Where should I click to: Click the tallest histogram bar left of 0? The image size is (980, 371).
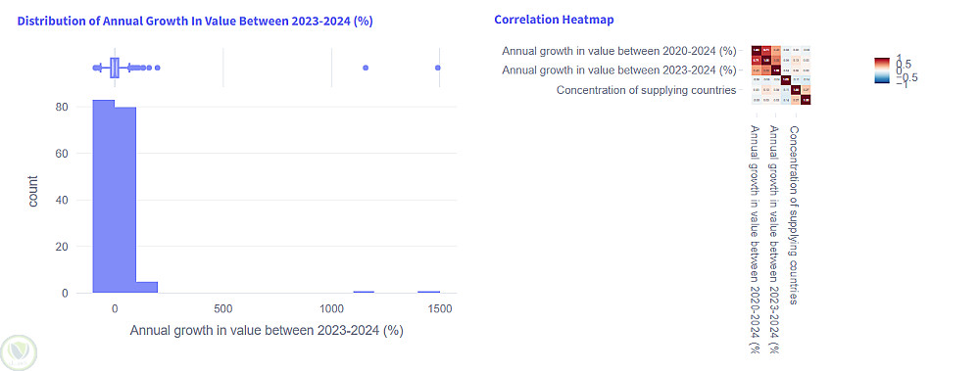(x=104, y=196)
